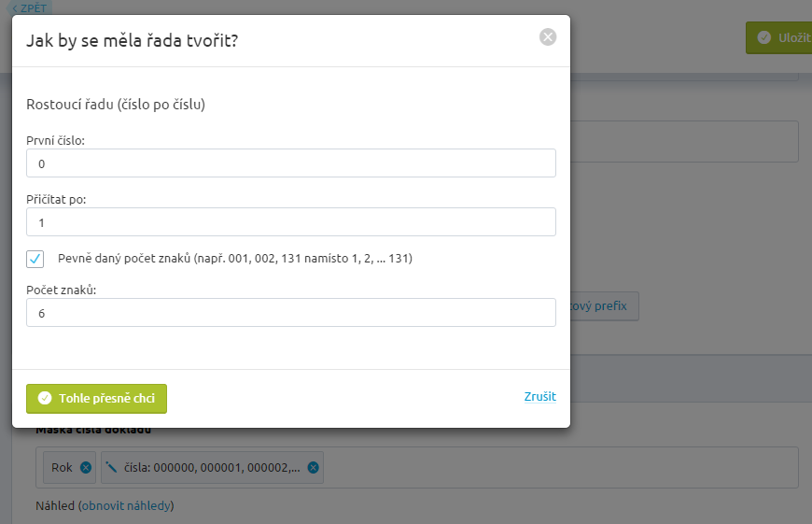The height and width of the screenshot is (524, 812).
Task: Focus the Přičítat po input field
Action: [x=291, y=222]
